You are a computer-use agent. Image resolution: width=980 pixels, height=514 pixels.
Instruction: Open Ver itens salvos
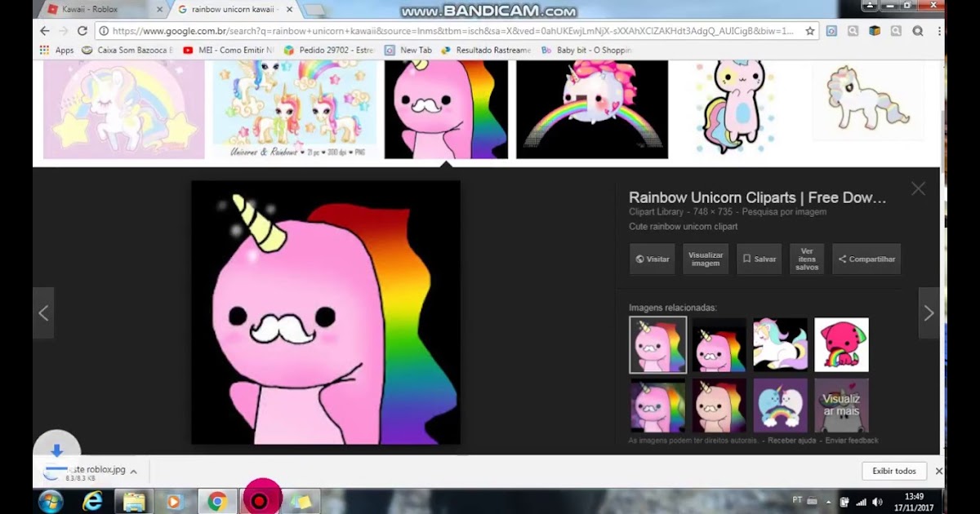807,259
